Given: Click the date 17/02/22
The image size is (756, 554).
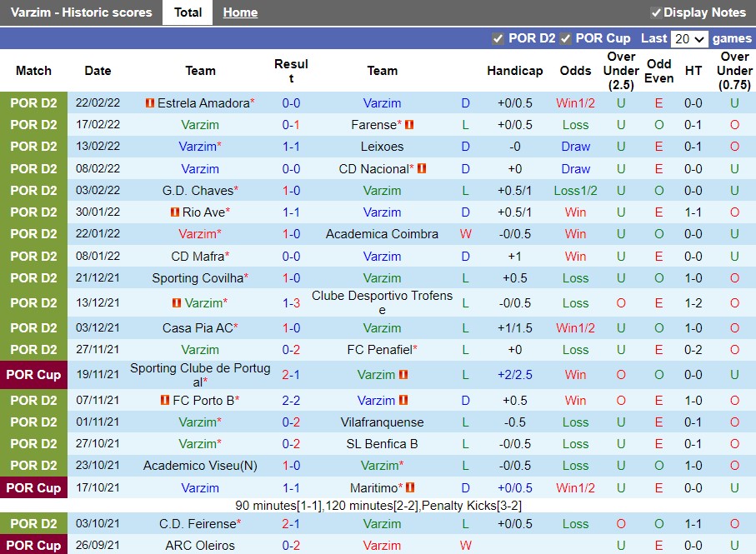Looking at the screenshot, I should (98, 125).
